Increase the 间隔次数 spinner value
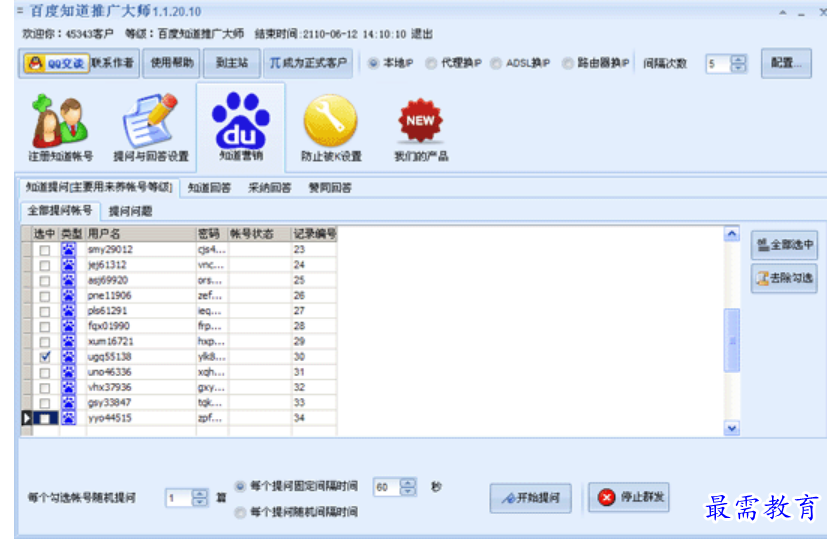 pyautogui.click(x=739, y=60)
